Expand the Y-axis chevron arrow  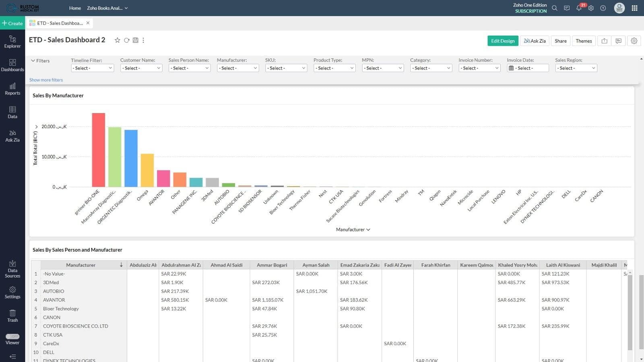point(36,127)
